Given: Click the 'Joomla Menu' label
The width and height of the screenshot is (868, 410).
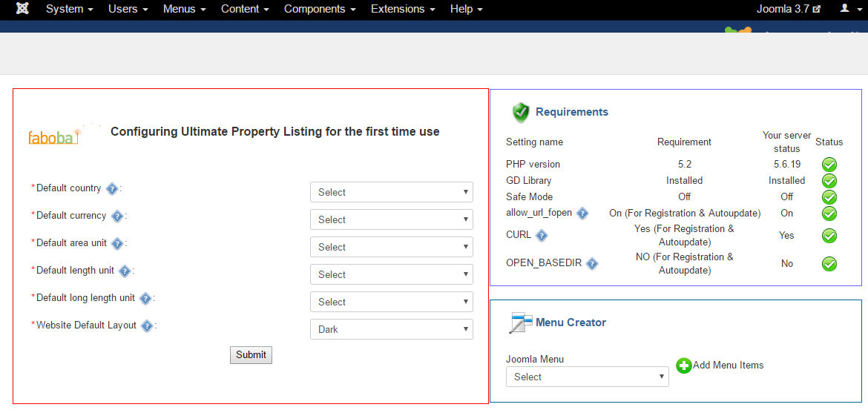Looking at the screenshot, I should (x=535, y=359).
